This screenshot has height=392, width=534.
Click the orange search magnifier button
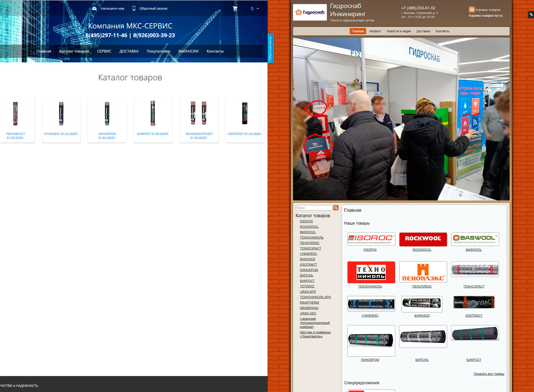336,208
